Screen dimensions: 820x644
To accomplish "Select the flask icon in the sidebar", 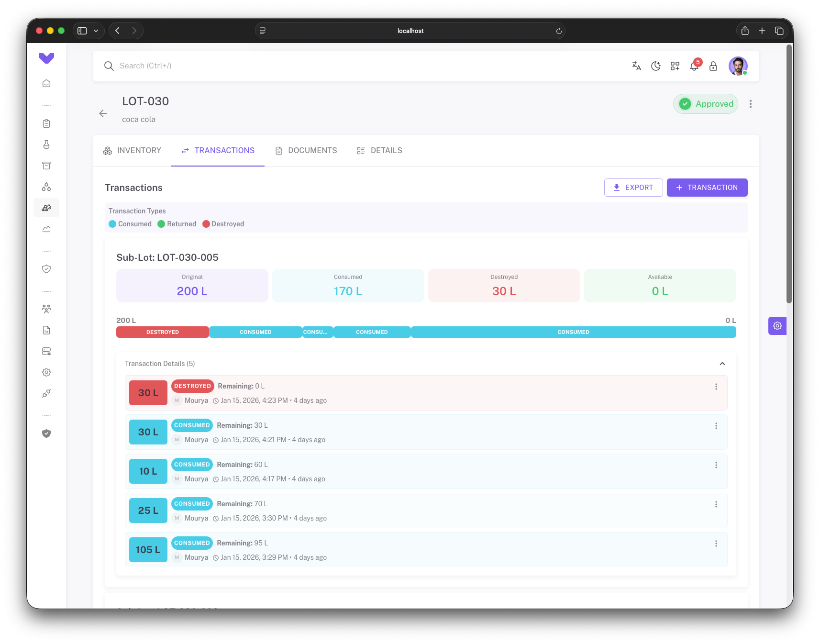I will click(x=46, y=144).
